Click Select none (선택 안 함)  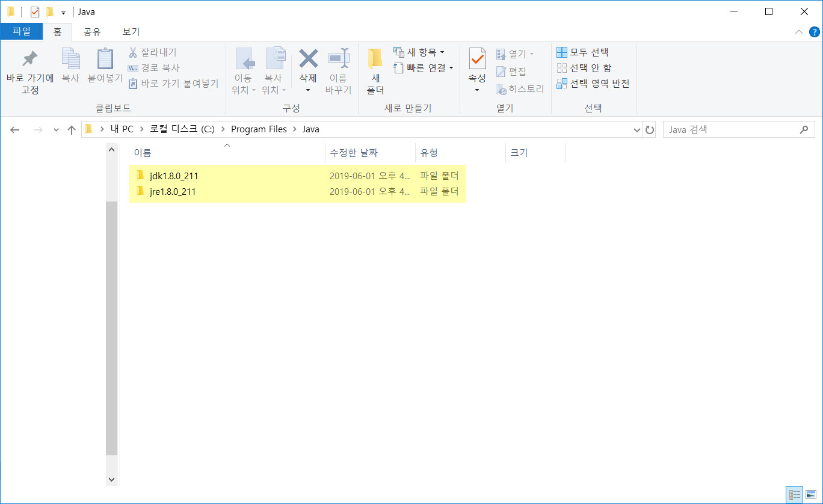coord(584,68)
